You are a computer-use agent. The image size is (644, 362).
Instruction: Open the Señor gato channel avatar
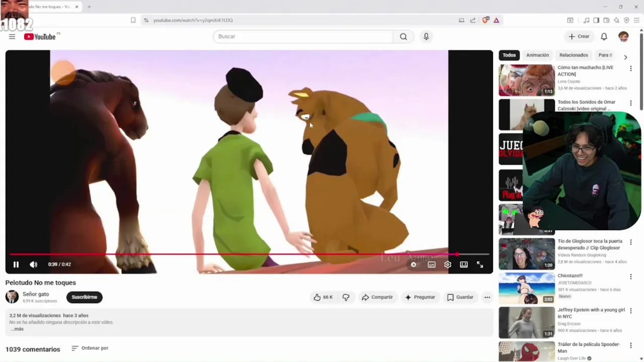pyautogui.click(x=12, y=297)
